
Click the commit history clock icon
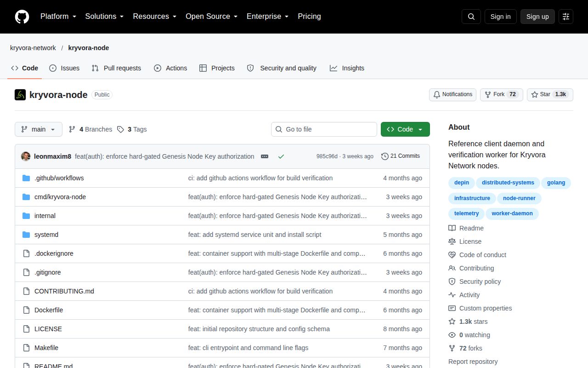[x=385, y=156]
